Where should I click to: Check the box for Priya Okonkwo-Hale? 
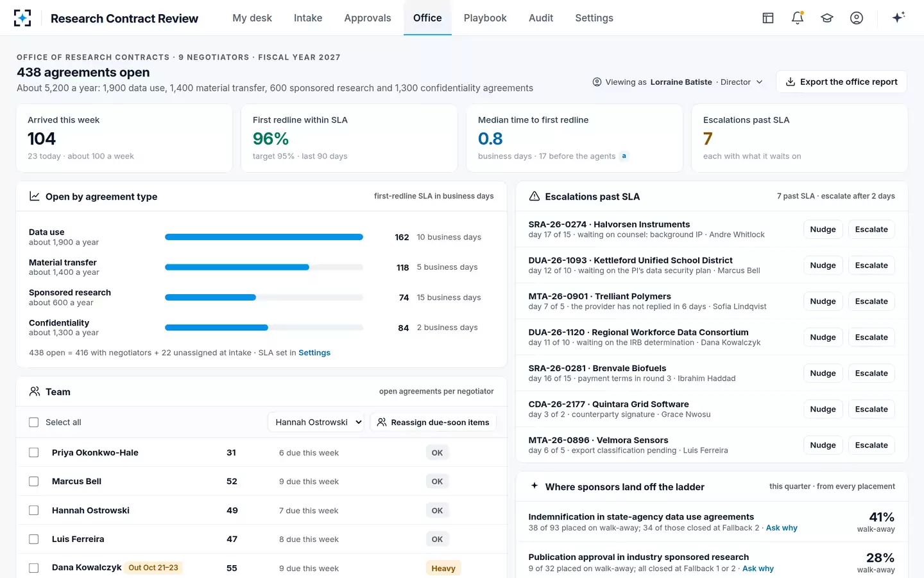[34, 453]
